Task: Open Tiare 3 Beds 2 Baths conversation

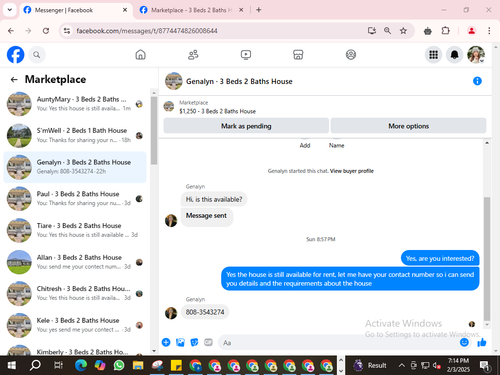Action: [x=75, y=230]
